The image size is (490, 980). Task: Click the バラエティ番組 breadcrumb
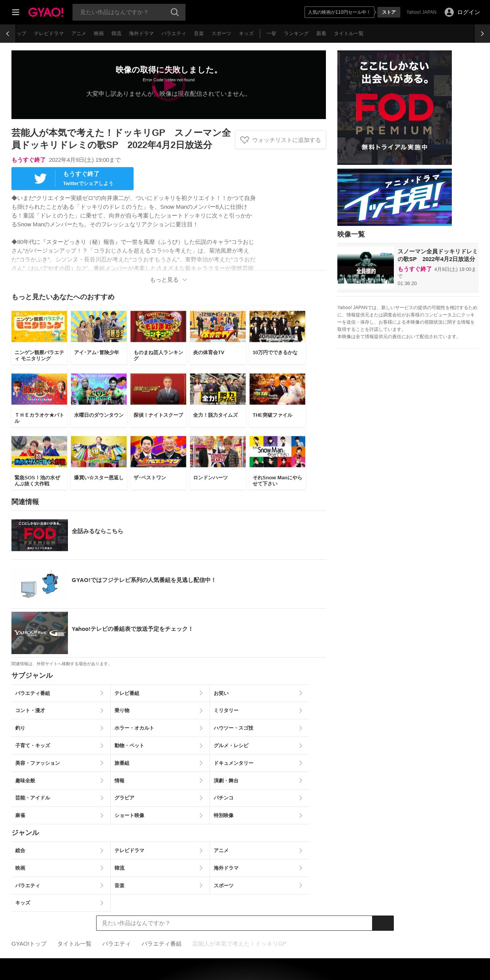coord(161,944)
